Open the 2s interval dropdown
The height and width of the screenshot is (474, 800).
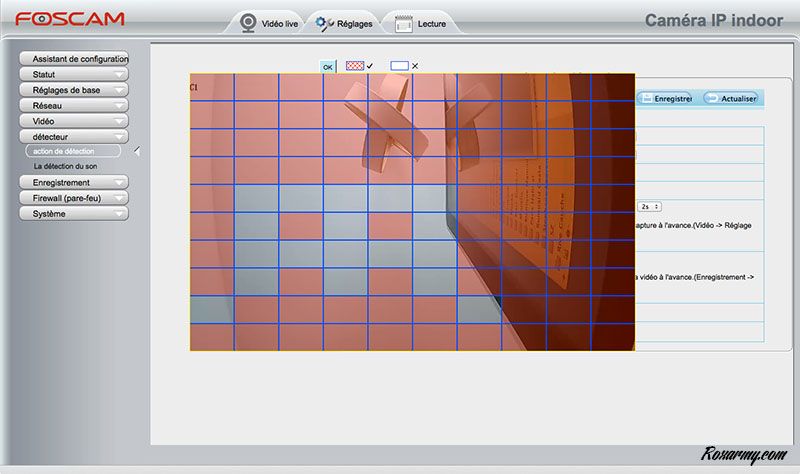click(649, 206)
